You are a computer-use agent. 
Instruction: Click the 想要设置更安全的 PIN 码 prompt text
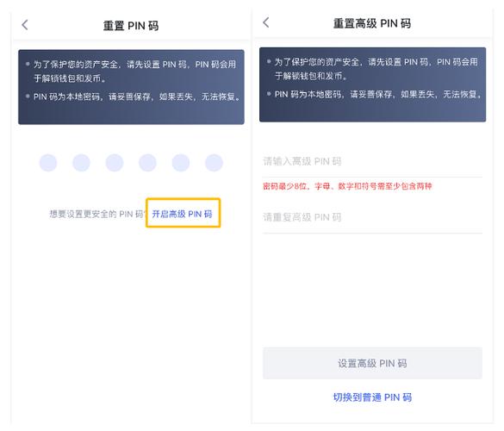[x=97, y=214]
